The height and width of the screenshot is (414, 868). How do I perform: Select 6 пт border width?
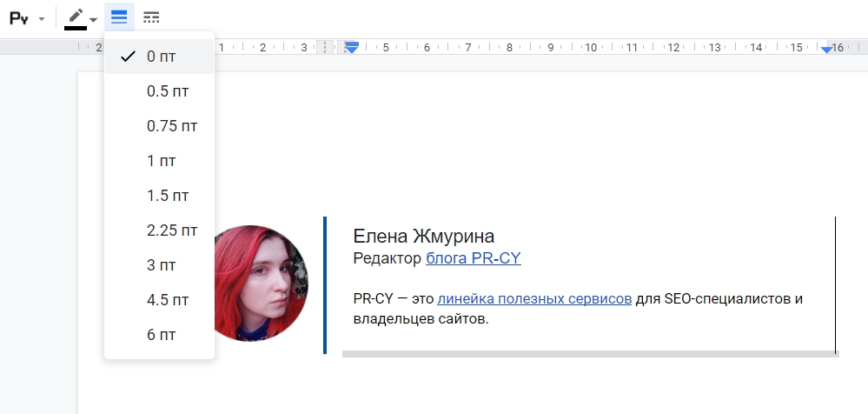[x=159, y=335]
